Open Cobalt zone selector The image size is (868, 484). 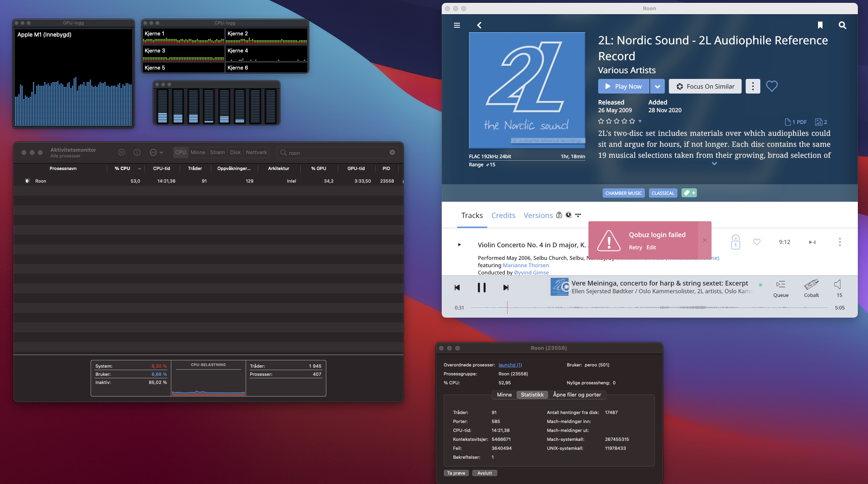[x=811, y=289]
